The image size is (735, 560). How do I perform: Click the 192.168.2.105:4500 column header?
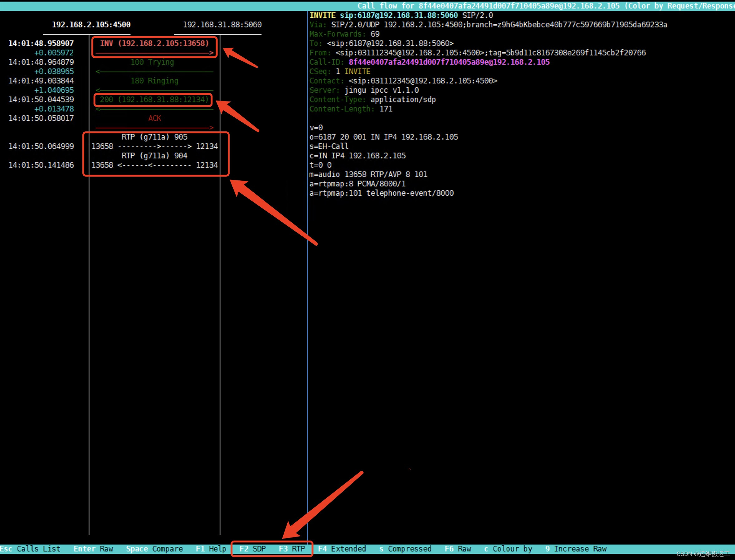(x=91, y=25)
